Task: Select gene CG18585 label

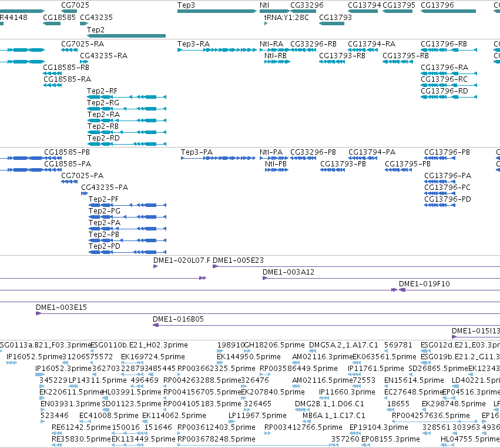Action: tap(59, 18)
